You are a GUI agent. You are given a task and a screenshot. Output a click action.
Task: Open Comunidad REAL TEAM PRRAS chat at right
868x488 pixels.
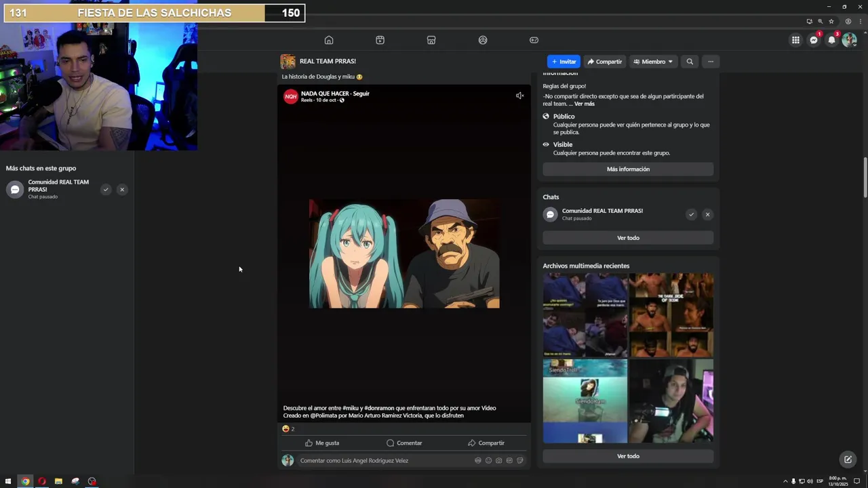pos(602,214)
